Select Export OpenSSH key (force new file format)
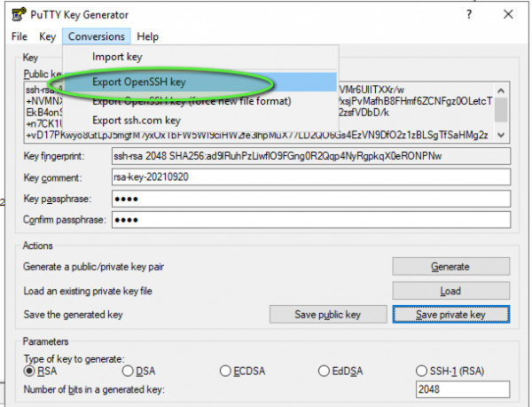532x407 pixels. pos(200,101)
